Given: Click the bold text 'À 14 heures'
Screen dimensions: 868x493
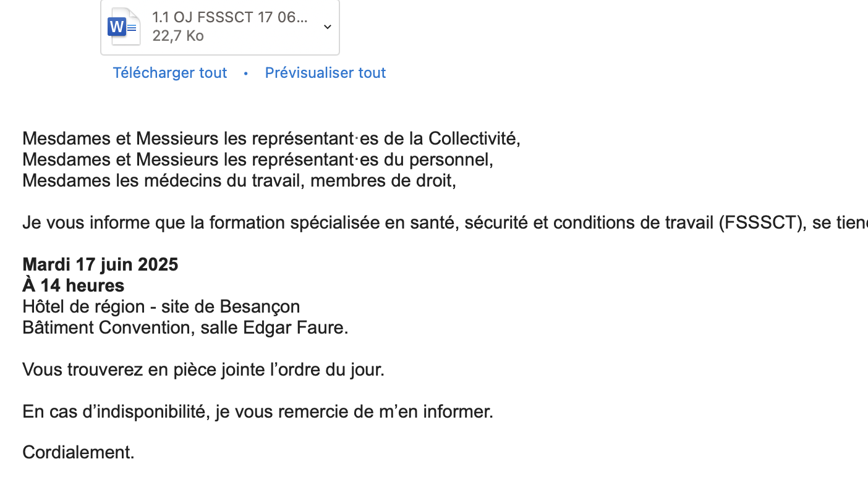Looking at the screenshot, I should (73, 285).
